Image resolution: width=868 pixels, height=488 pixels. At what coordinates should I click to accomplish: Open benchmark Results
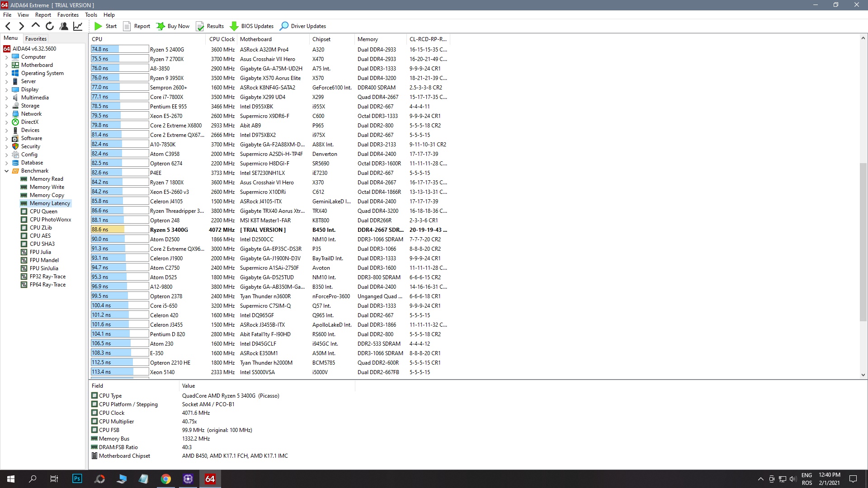coord(210,26)
